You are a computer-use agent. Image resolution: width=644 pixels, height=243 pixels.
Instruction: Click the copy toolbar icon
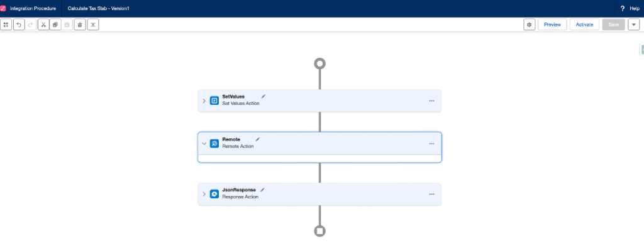pos(55,24)
